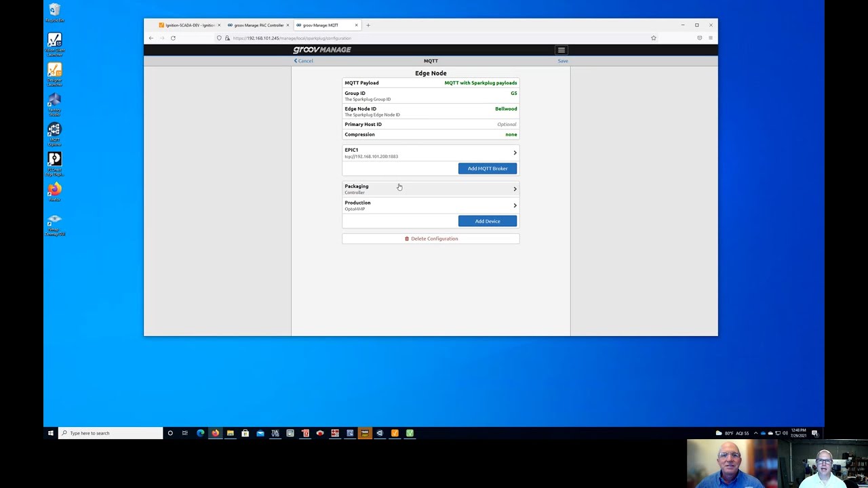The width and height of the screenshot is (868, 488).
Task: Go back in the browser
Action: 151,38
